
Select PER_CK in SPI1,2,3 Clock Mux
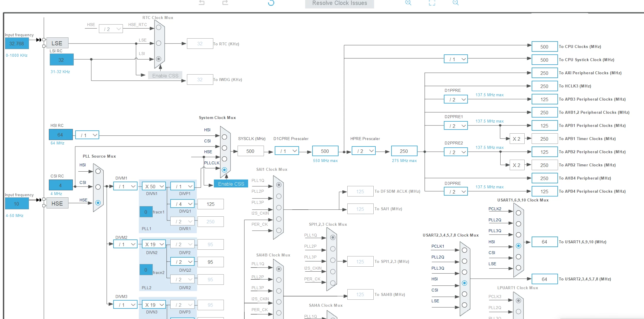click(333, 283)
